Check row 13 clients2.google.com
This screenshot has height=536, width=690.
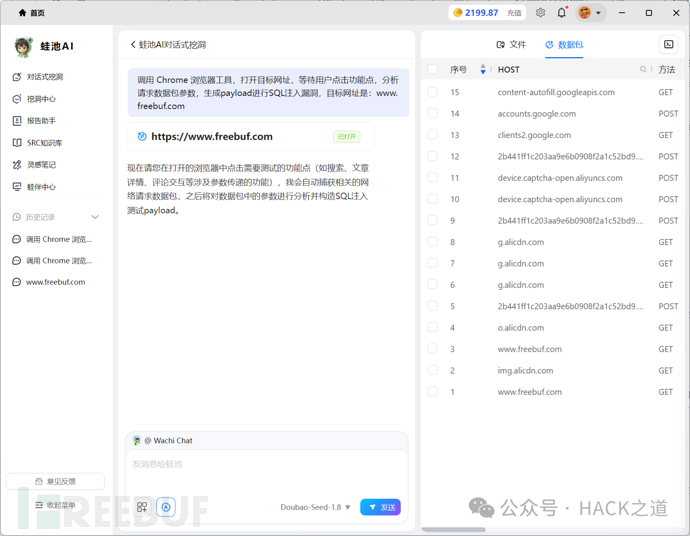[433, 135]
